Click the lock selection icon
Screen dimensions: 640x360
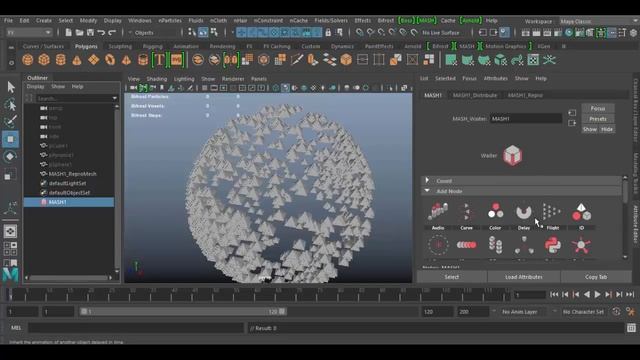328,33
